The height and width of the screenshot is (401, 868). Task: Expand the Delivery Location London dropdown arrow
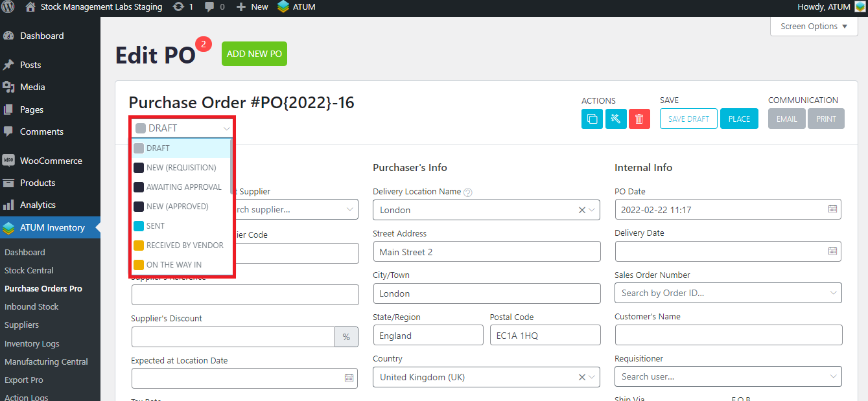pos(592,210)
